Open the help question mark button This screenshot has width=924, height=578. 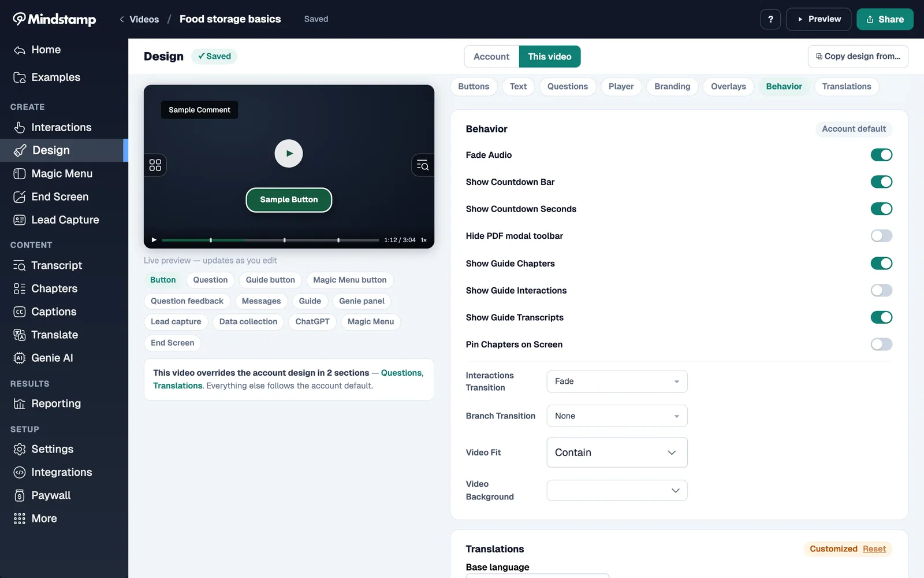[x=770, y=19]
